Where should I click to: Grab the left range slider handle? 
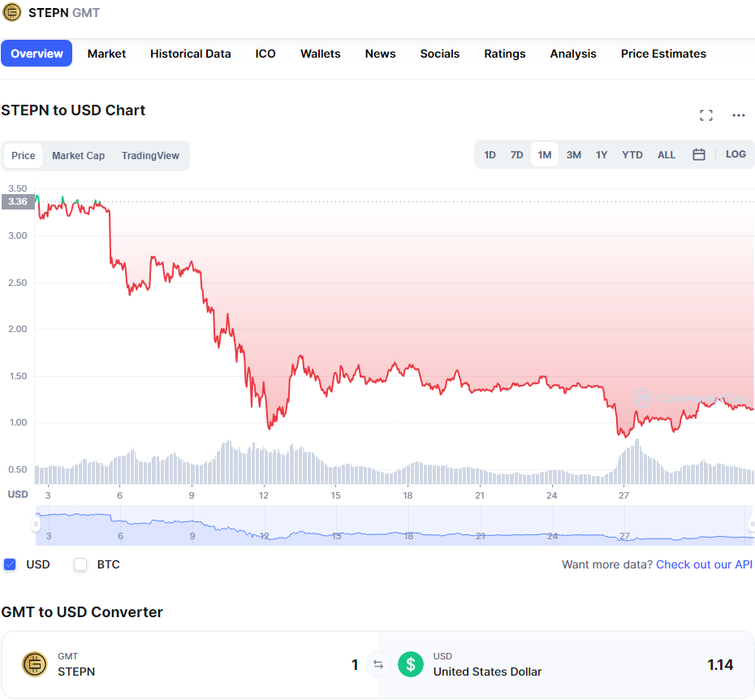[36, 524]
